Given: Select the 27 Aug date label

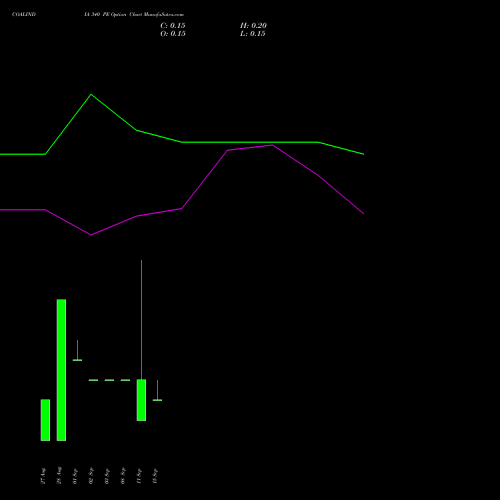Looking at the screenshot, I should tap(43, 476).
